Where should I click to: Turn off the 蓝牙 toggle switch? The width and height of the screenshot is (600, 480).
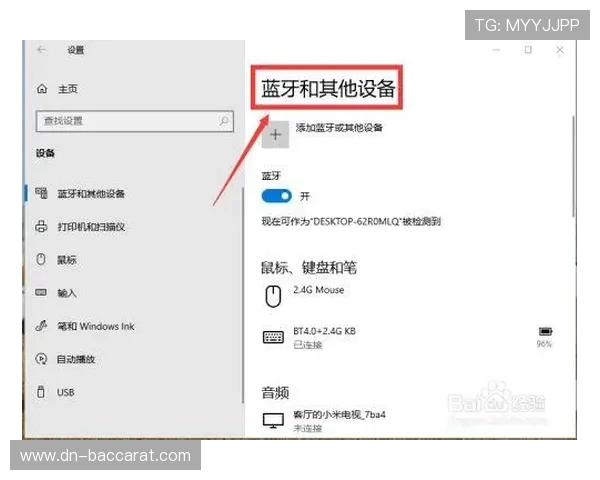pos(277,196)
